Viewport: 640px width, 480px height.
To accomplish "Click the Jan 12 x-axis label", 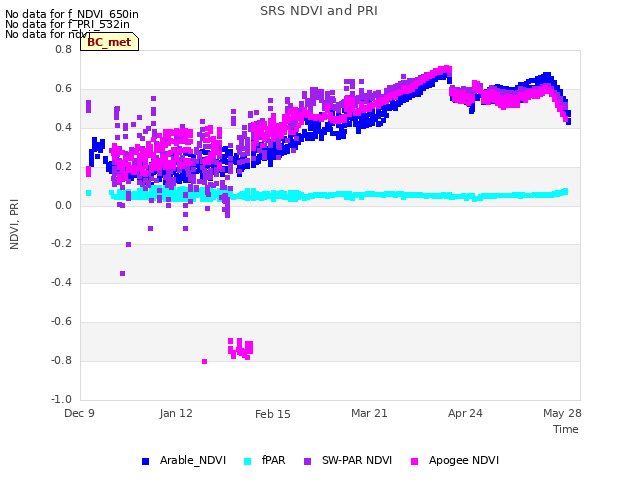I will pos(176,413).
